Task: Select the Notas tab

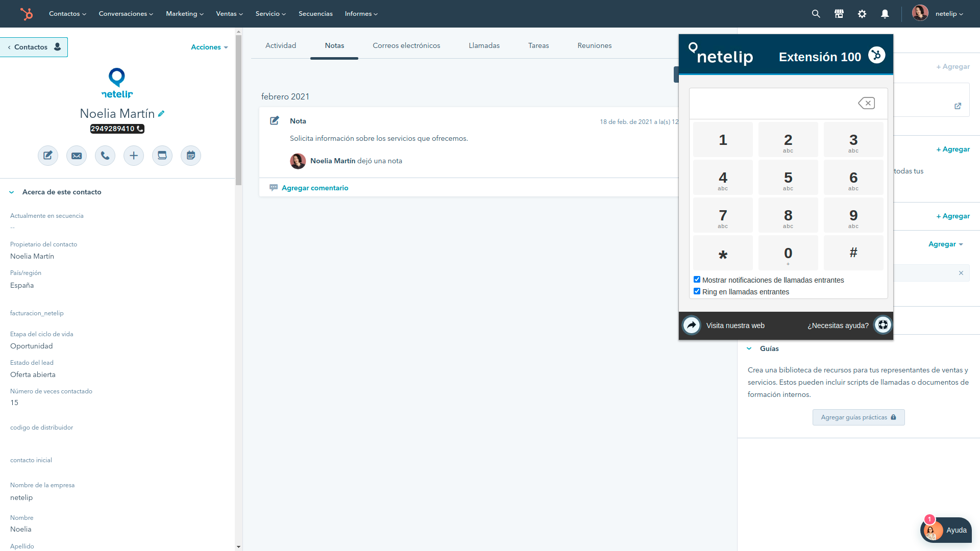Action: 334,45
